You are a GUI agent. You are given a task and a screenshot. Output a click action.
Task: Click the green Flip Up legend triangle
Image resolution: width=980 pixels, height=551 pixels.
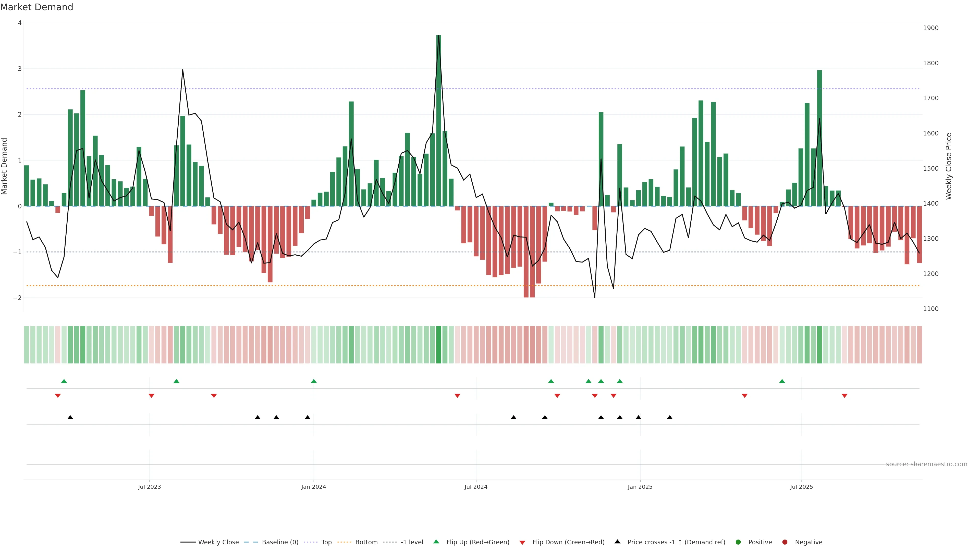tap(436, 542)
